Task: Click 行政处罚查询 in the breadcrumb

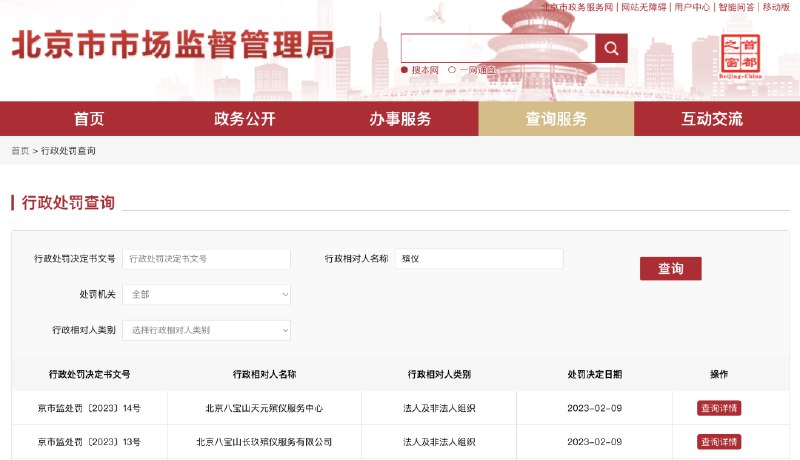Action: (68, 151)
